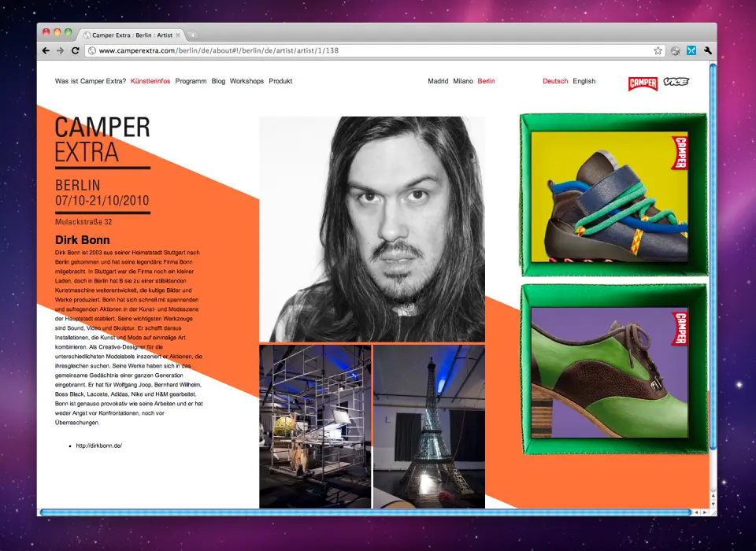Click the VICE logo in header

[x=676, y=81]
